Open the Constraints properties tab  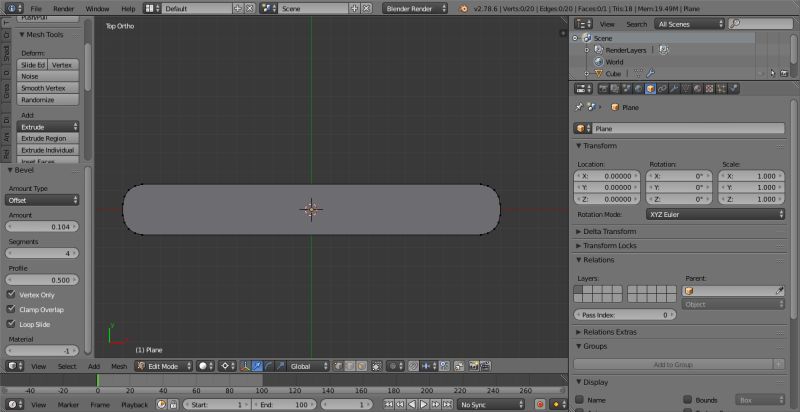click(662, 89)
